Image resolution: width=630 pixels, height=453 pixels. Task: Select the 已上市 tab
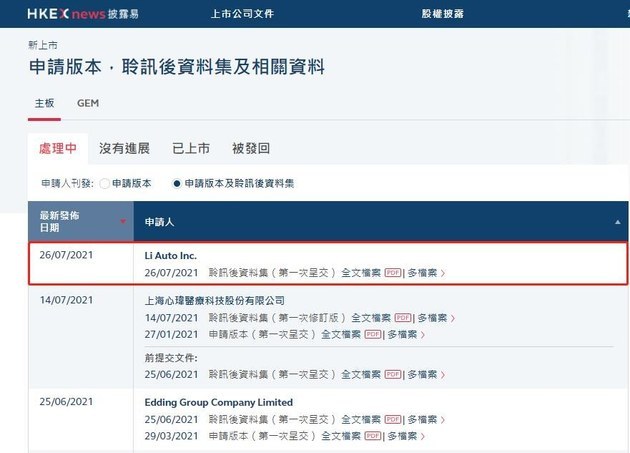click(x=191, y=148)
